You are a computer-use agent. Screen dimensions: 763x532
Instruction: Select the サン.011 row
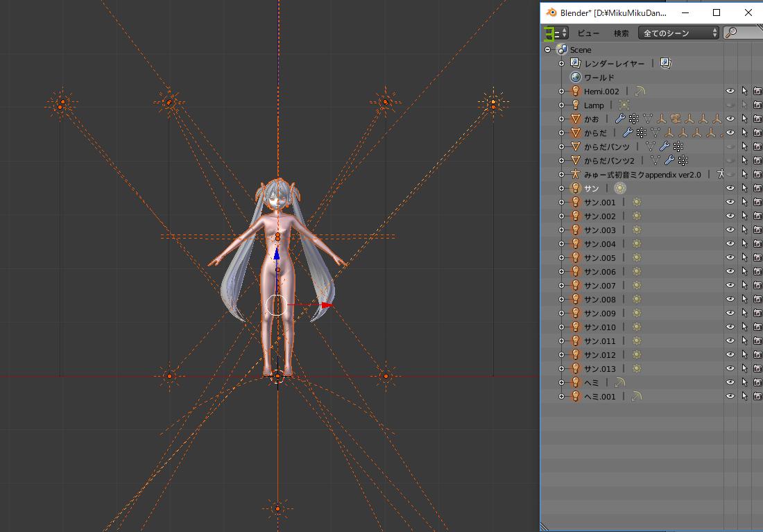pyautogui.click(x=651, y=341)
